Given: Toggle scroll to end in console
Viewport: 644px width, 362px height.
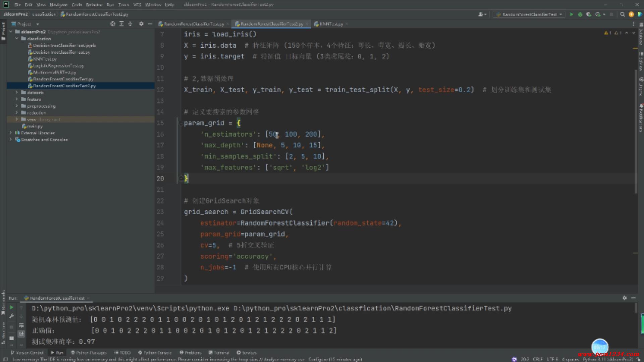Looking at the screenshot, I should tap(21, 334).
